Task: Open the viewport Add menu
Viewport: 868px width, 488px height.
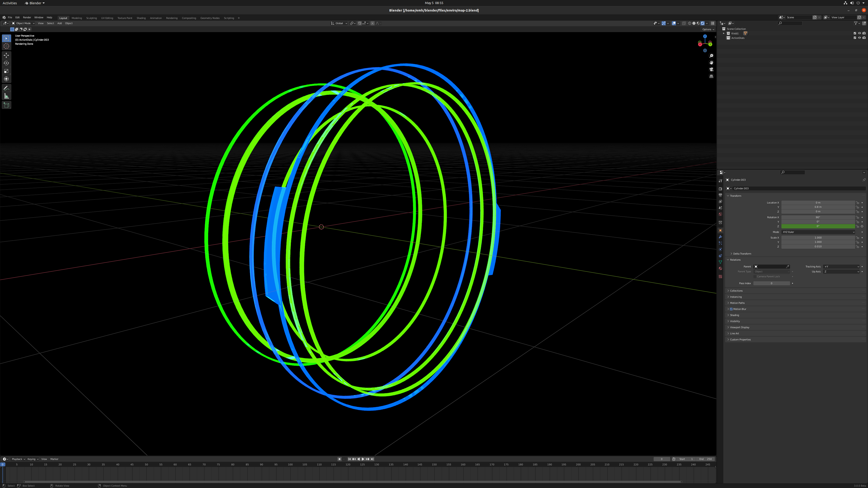Action: (60, 23)
